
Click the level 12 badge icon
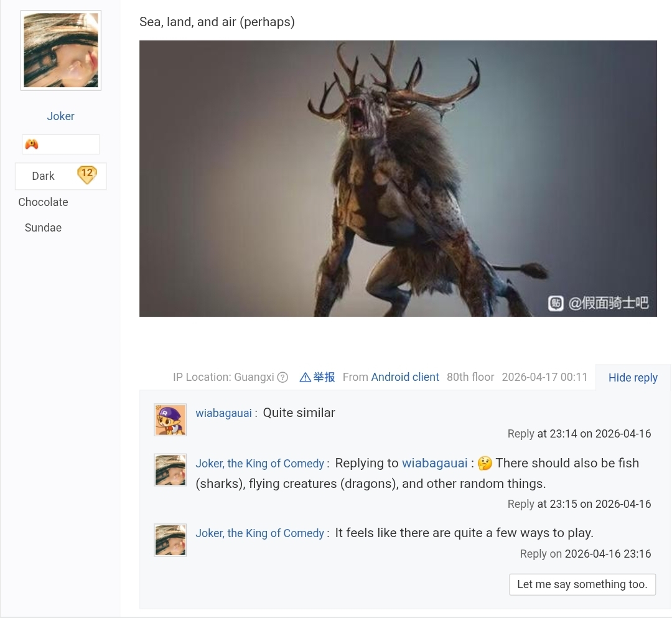pos(86,175)
